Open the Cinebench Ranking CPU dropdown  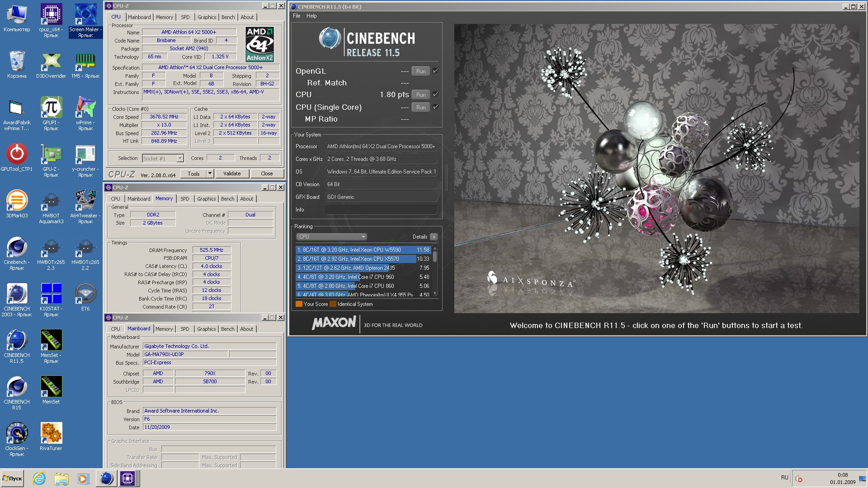331,237
